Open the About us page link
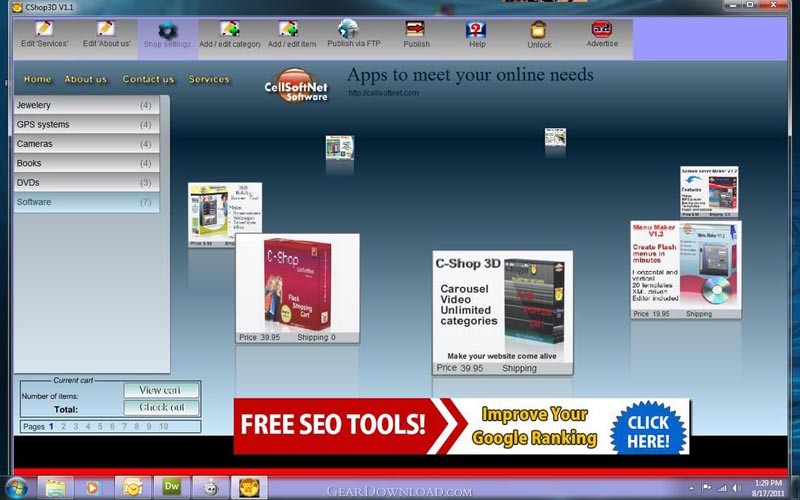The width and height of the screenshot is (800, 500). coord(86,79)
